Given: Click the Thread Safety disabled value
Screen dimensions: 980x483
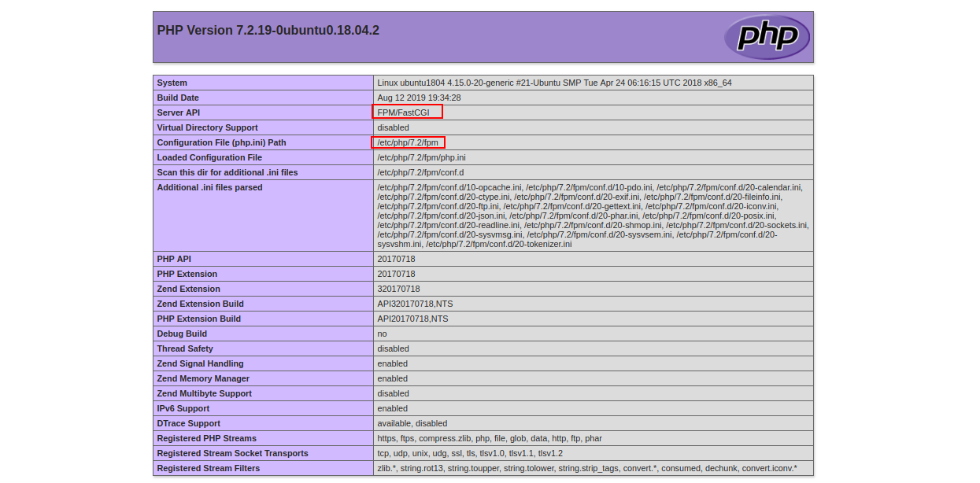Looking at the screenshot, I should point(393,348).
